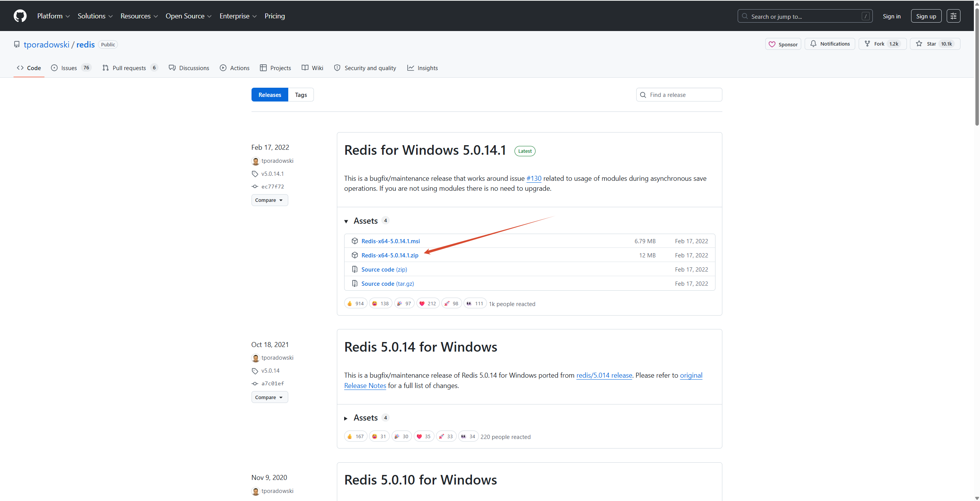The width and height of the screenshot is (980, 501).
Task: Click the thumbs up reaction with 167
Action: [x=356, y=436]
